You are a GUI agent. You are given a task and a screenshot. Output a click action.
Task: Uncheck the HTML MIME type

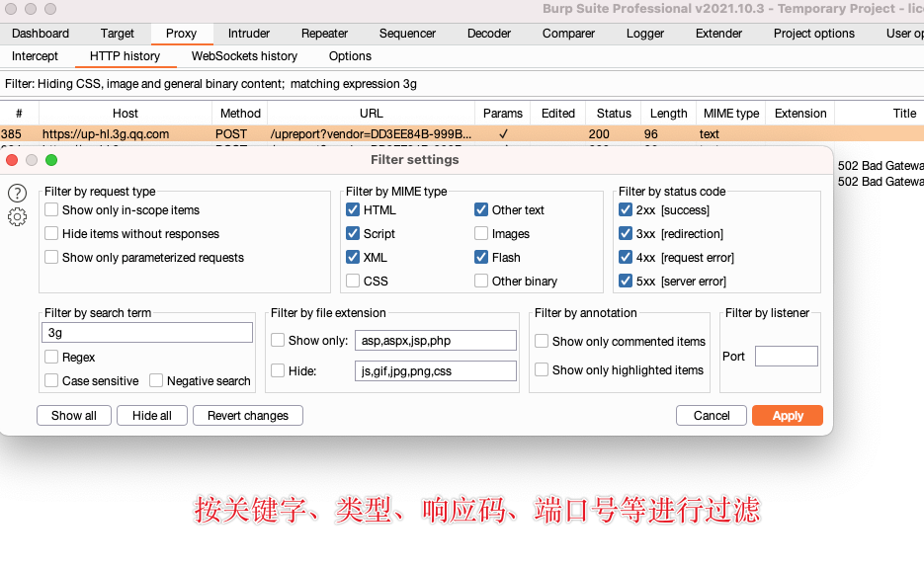point(353,210)
